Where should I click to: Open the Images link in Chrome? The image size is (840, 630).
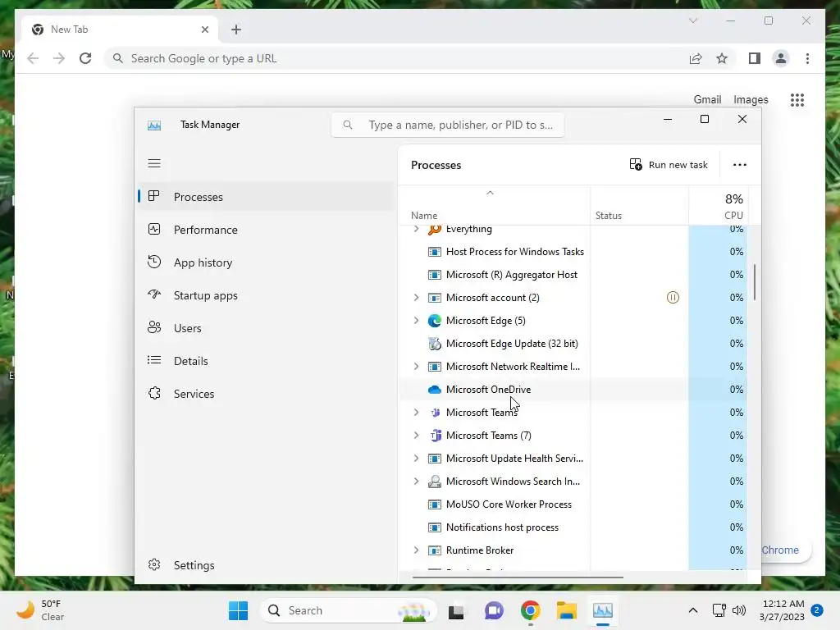point(751,99)
